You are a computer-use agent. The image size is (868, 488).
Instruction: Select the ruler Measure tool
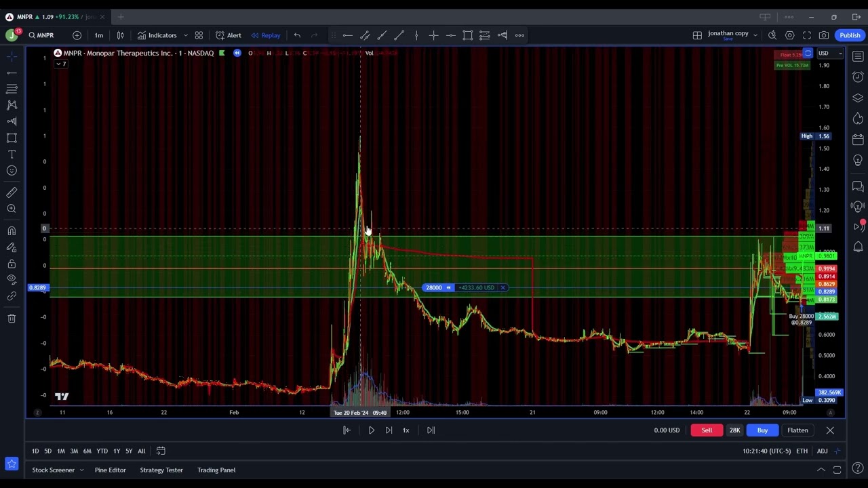pyautogui.click(x=12, y=192)
